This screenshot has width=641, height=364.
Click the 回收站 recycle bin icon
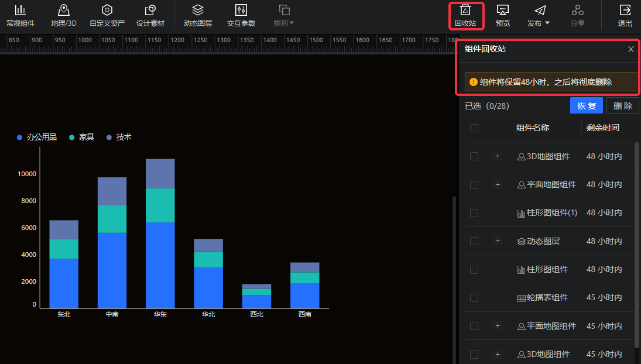[x=465, y=11]
